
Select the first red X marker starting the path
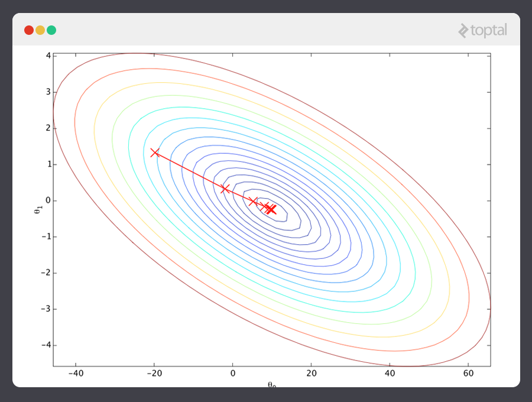coord(155,153)
